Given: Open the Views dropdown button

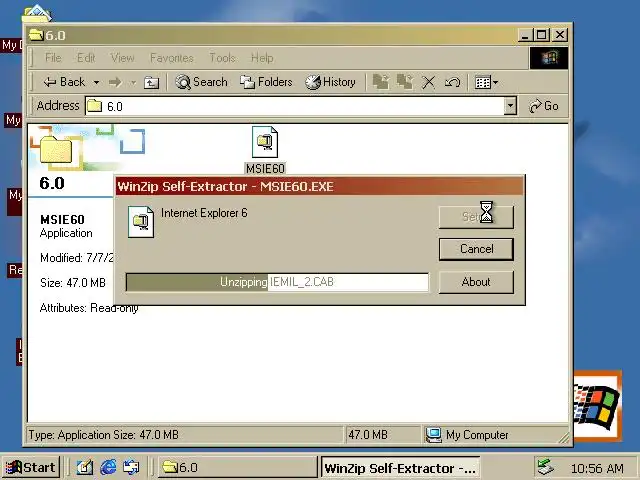Looking at the screenshot, I should [x=486, y=83].
